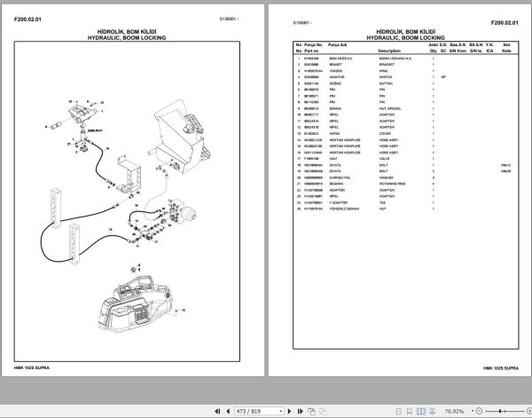The height and width of the screenshot is (418, 532).
Task: Click HYDRAULIC, BOOM LOCKING title on left page
Action: (127, 37)
